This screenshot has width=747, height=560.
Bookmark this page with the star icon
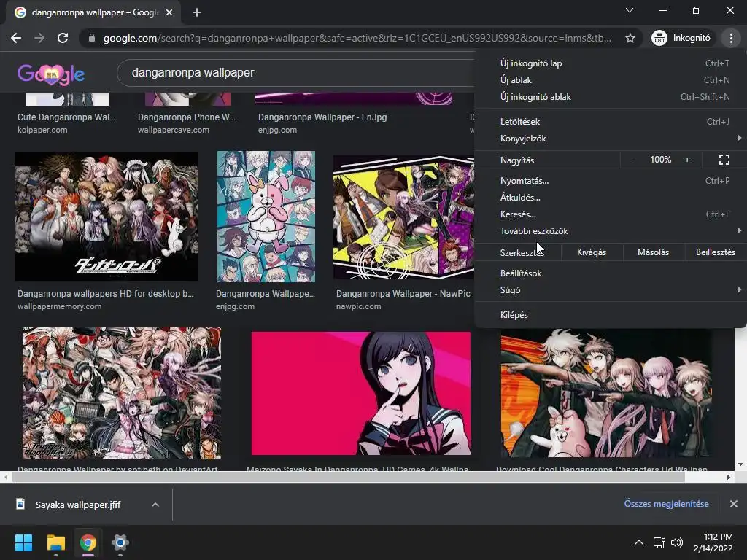(630, 38)
